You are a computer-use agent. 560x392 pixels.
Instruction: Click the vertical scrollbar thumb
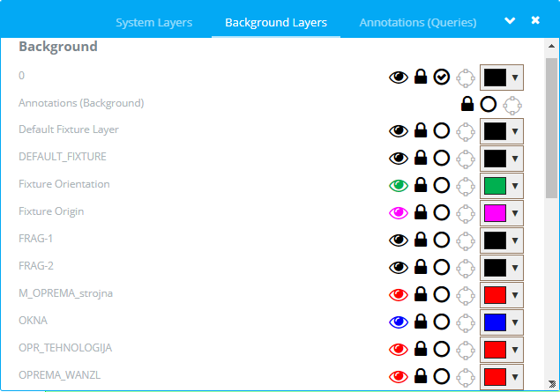click(x=551, y=128)
